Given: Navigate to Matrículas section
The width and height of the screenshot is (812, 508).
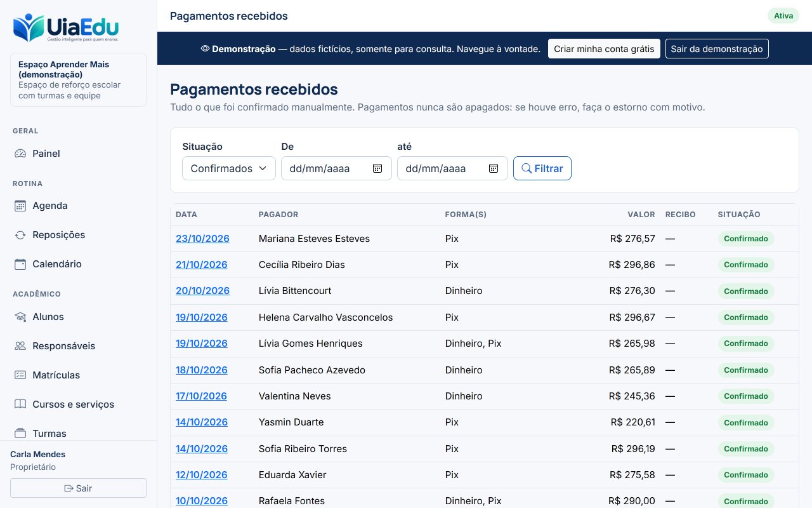Looking at the screenshot, I should pyautogui.click(x=79, y=375).
